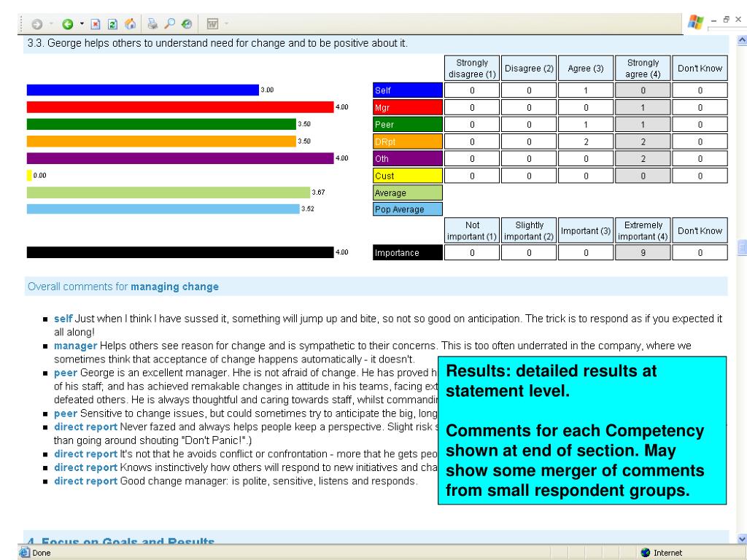Screen dimensions: 747x560
Task: Click the 'Not important (1)' header
Action: [x=472, y=230]
